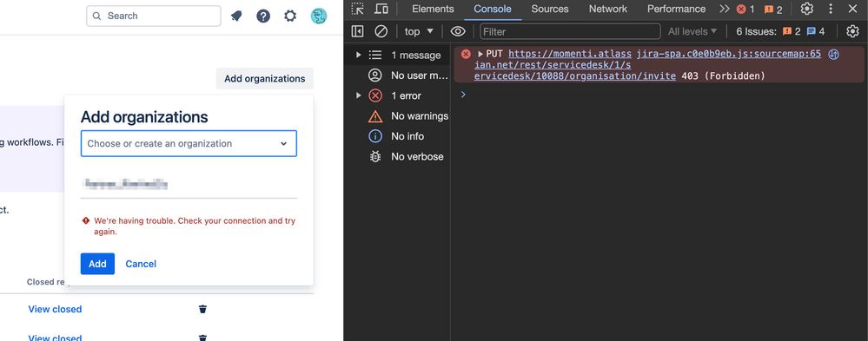Switch to the Console tab

point(493,9)
